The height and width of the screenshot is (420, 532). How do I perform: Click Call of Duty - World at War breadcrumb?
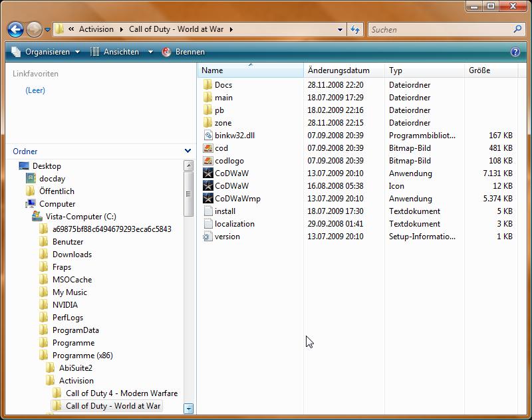176,29
